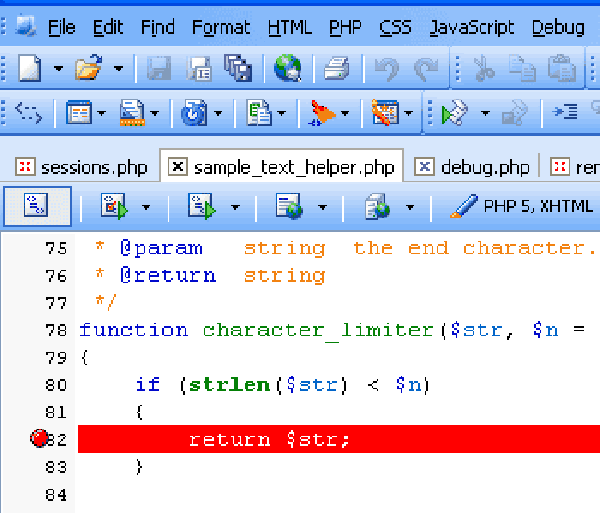The image size is (600, 513).
Task: Open the JavaScript menu
Action: click(x=472, y=28)
